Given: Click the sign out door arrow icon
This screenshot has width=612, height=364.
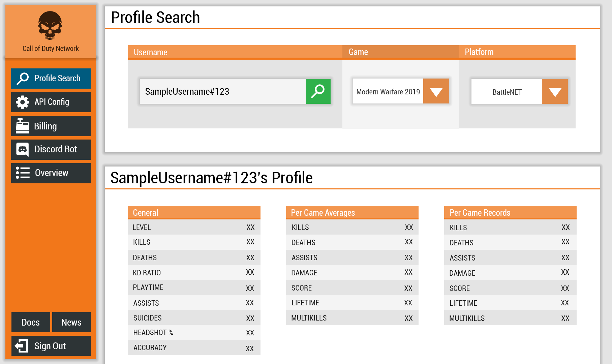Looking at the screenshot, I should (x=22, y=346).
